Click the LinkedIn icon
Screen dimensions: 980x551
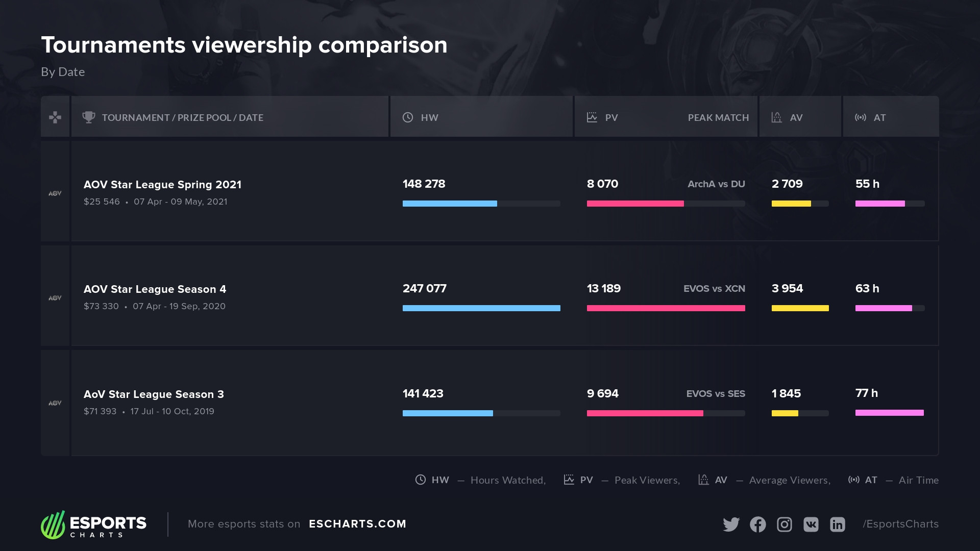(837, 524)
